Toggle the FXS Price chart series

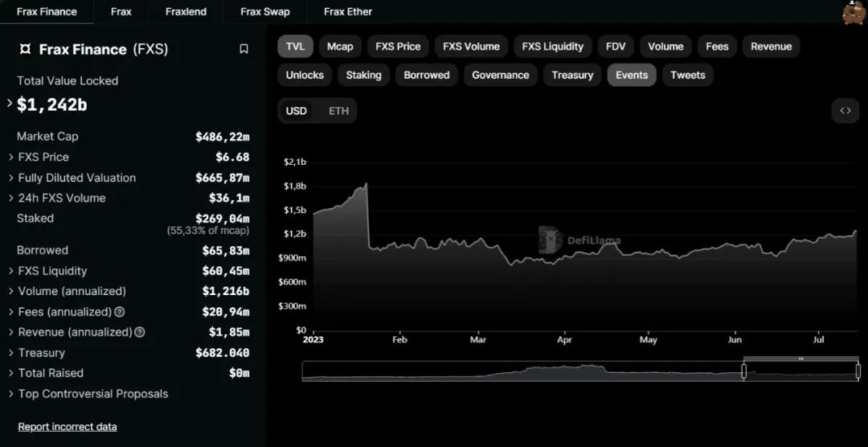tap(398, 47)
